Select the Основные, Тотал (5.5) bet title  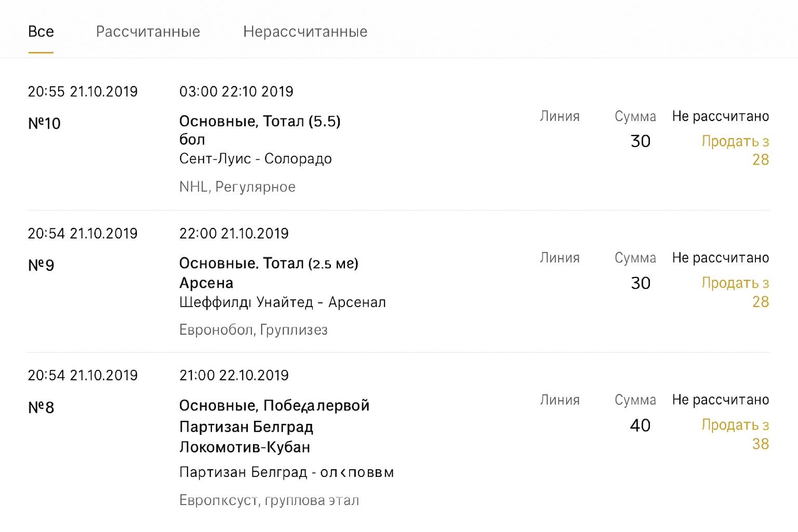tap(260, 122)
